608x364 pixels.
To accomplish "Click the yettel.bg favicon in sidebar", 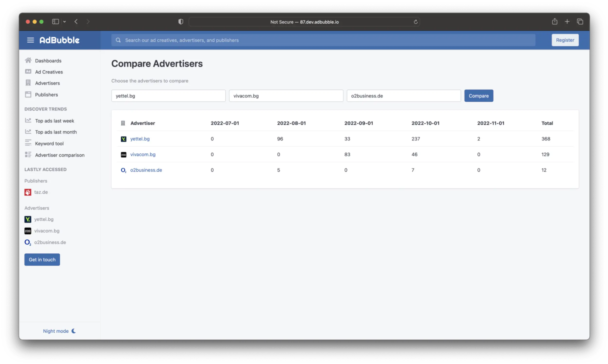I will [x=28, y=219].
